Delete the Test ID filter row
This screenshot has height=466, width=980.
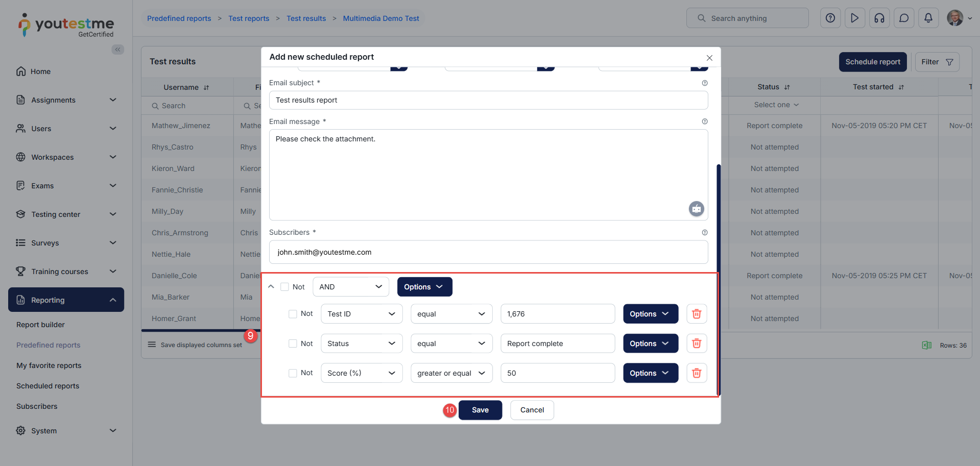tap(696, 314)
